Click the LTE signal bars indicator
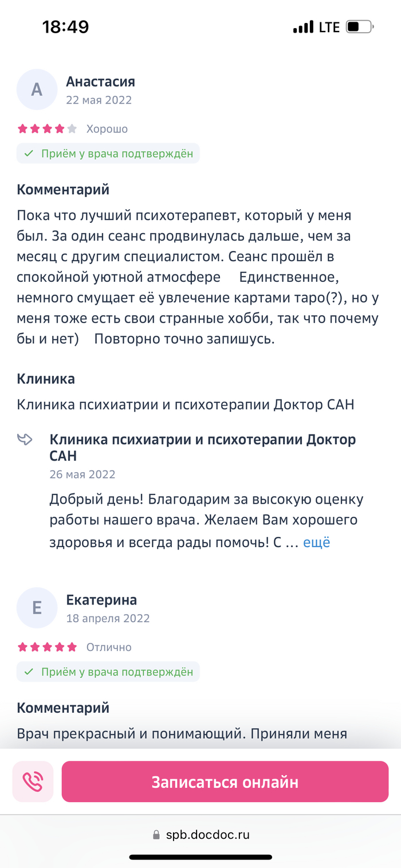This screenshot has width=401, height=868. coord(304,27)
